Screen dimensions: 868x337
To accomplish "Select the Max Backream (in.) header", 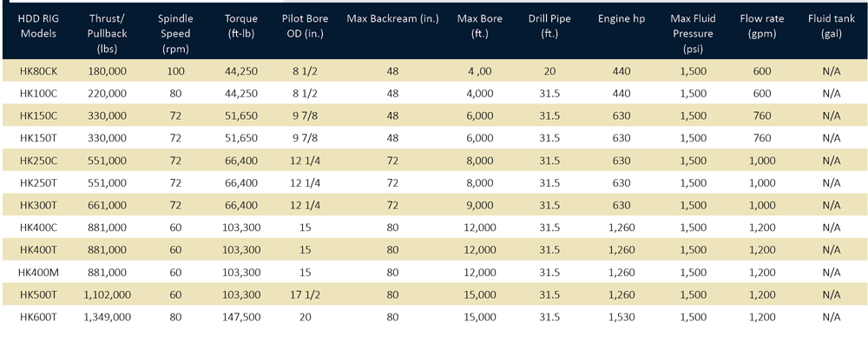I will [x=392, y=19].
